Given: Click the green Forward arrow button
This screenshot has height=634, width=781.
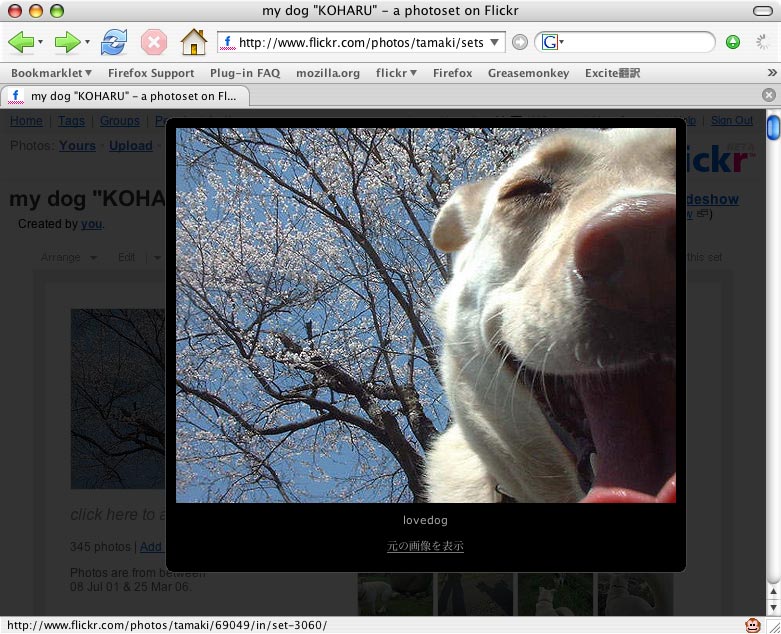Looking at the screenshot, I should [x=67, y=42].
